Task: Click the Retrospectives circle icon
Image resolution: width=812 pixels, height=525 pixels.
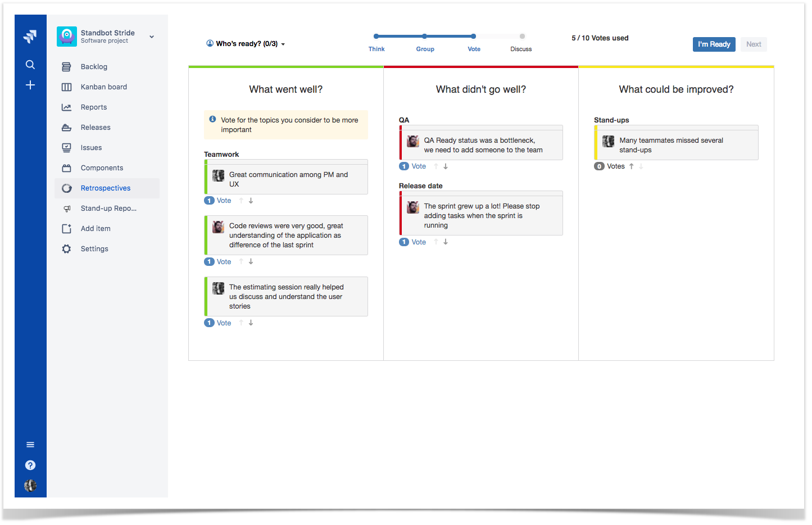Action: pos(66,188)
